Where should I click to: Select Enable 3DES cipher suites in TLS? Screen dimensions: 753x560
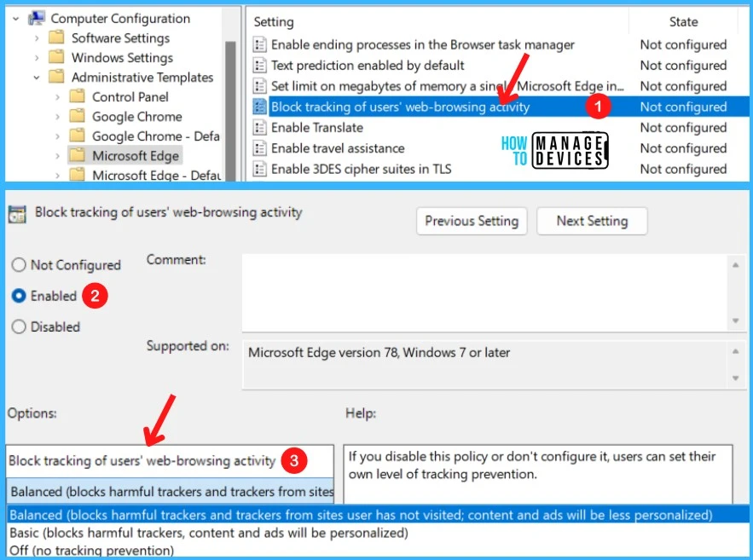tap(361, 169)
